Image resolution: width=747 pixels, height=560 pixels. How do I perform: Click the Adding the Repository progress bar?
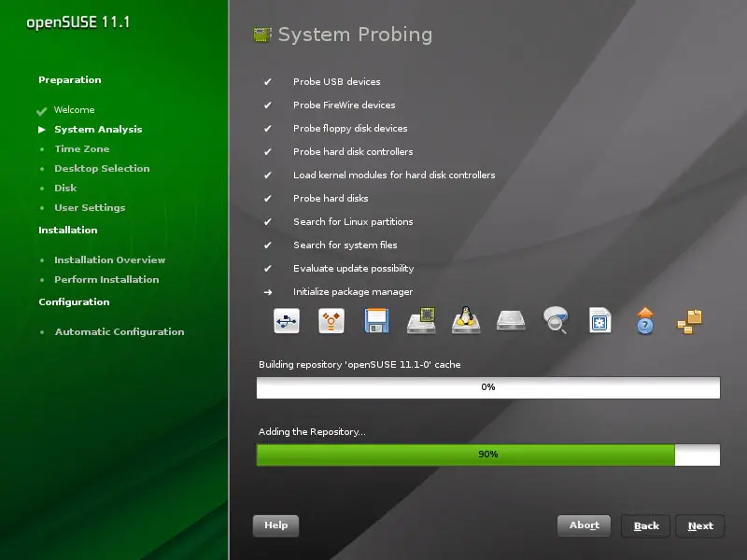coord(488,455)
